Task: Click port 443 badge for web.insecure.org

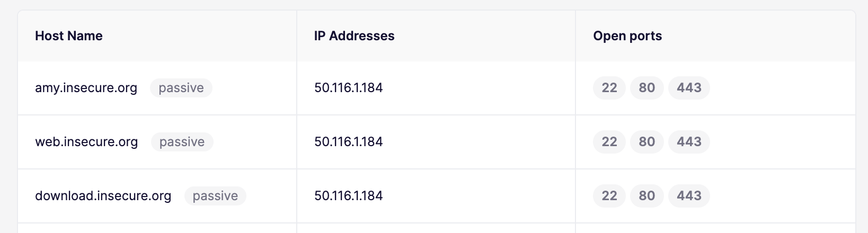Action: tap(689, 142)
